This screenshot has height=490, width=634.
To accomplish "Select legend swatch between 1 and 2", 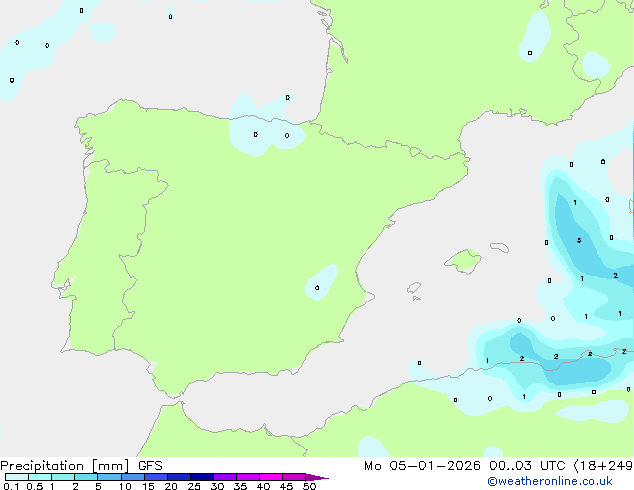I will tap(63, 477).
